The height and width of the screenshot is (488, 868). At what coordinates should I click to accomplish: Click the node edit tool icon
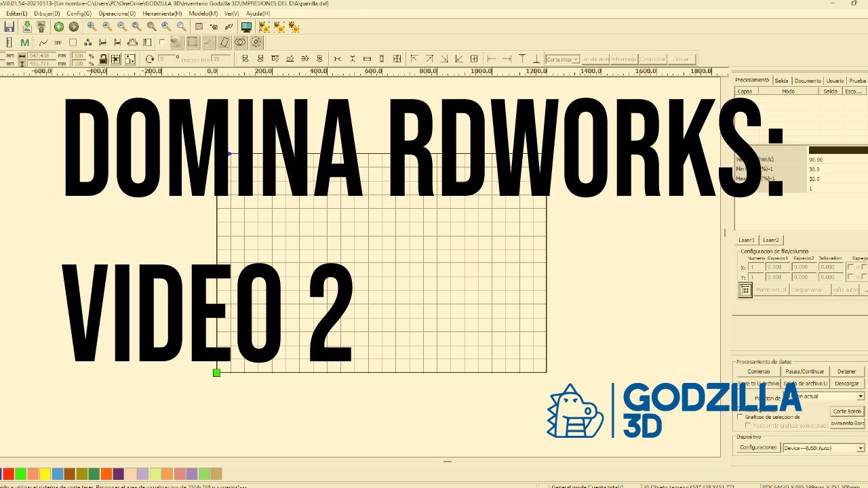(x=87, y=43)
